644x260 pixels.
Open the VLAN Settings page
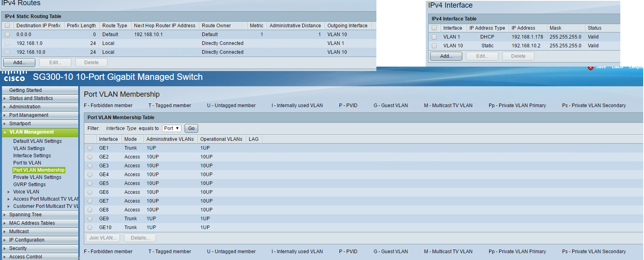(x=29, y=148)
